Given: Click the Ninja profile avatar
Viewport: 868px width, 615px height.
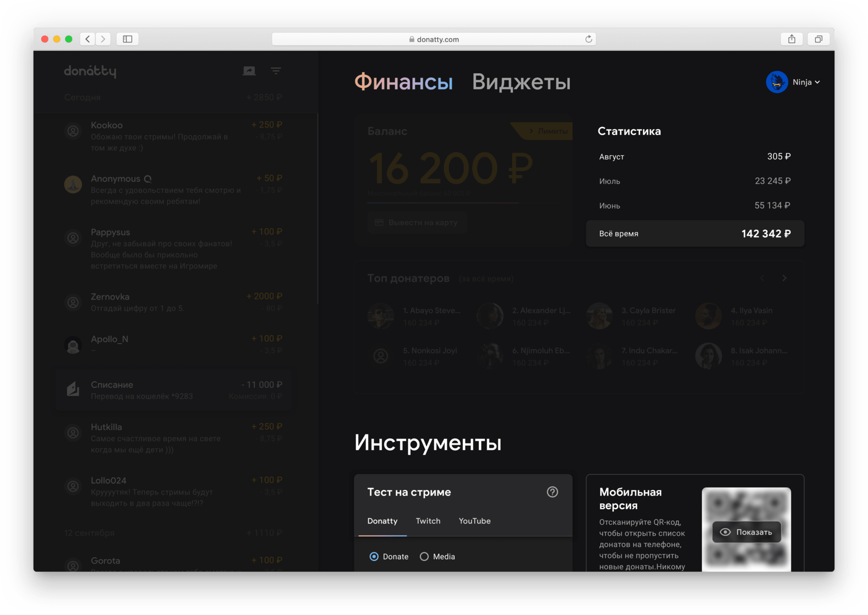Looking at the screenshot, I should (x=777, y=82).
